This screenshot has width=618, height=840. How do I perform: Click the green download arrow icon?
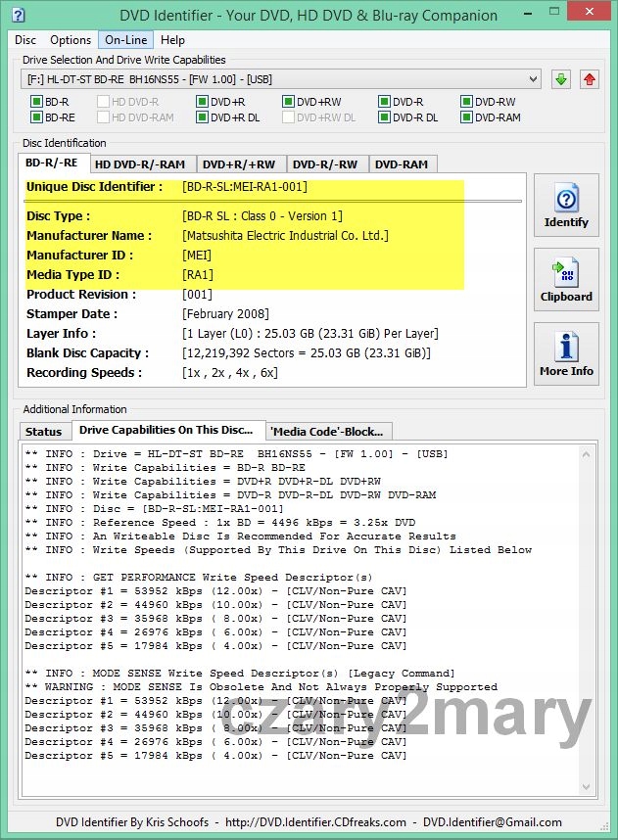(x=560, y=79)
